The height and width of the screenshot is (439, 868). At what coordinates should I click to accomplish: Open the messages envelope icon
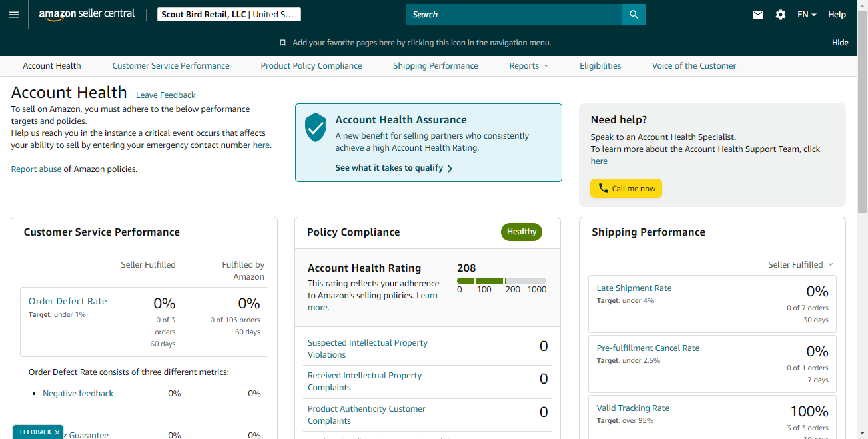(x=758, y=14)
